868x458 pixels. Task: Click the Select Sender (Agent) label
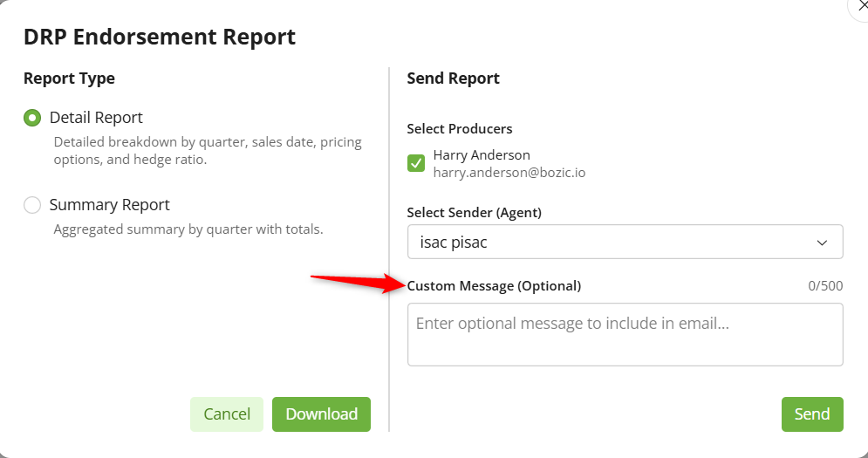(475, 212)
